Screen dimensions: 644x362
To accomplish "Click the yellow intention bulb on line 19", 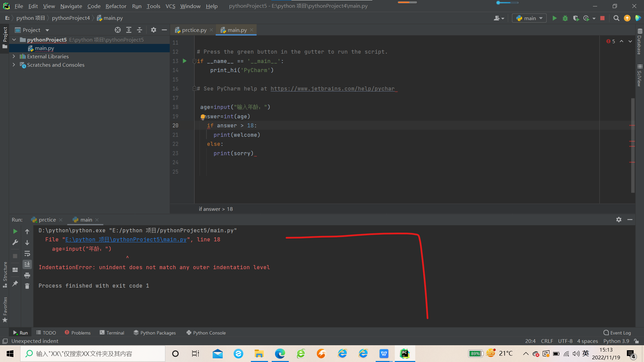I will coord(203,117).
